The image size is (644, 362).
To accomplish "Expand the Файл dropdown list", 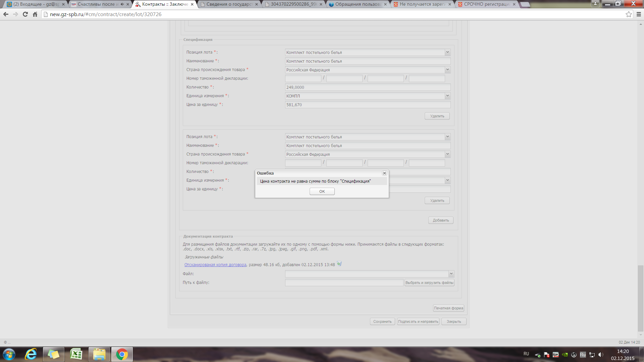I will pos(451,274).
